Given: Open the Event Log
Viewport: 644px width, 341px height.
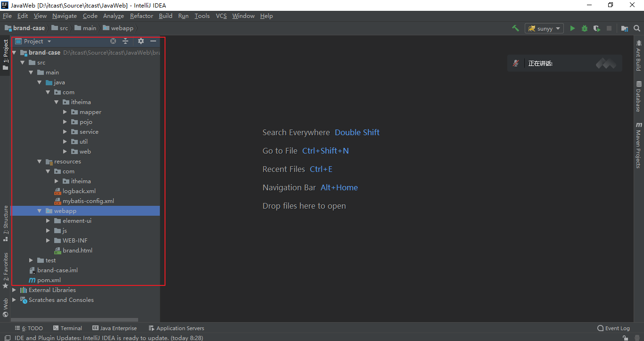Looking at the screenshot, I should (x=613, y=328).
